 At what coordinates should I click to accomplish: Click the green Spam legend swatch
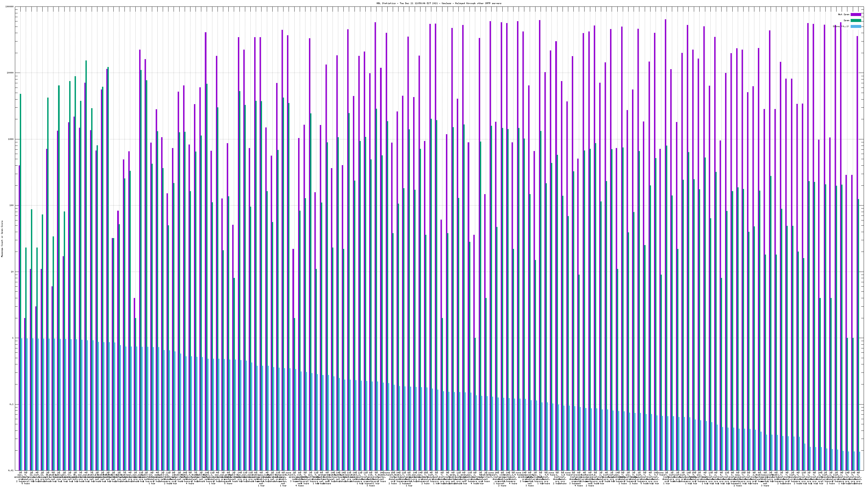(x=856, y=21)
